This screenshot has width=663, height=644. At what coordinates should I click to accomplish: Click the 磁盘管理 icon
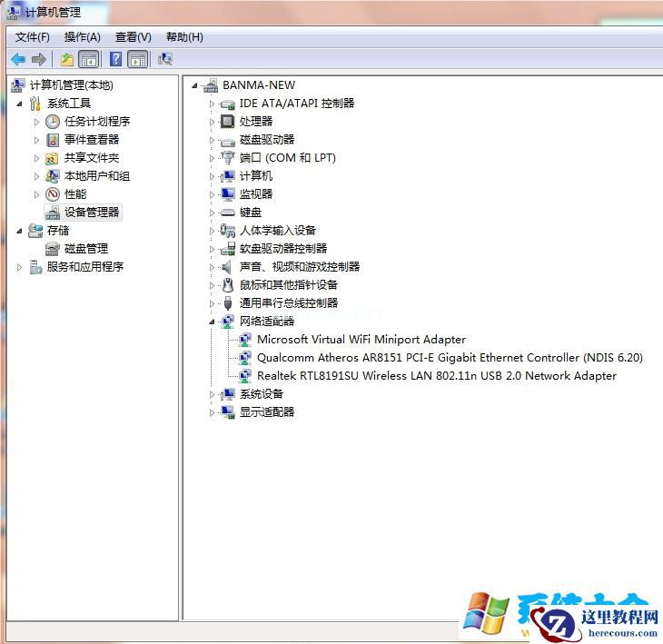pos(52,249)
